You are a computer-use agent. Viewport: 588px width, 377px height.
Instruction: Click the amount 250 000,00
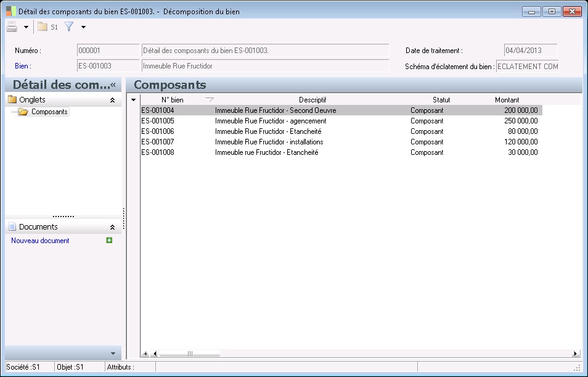tap(521, 121)
